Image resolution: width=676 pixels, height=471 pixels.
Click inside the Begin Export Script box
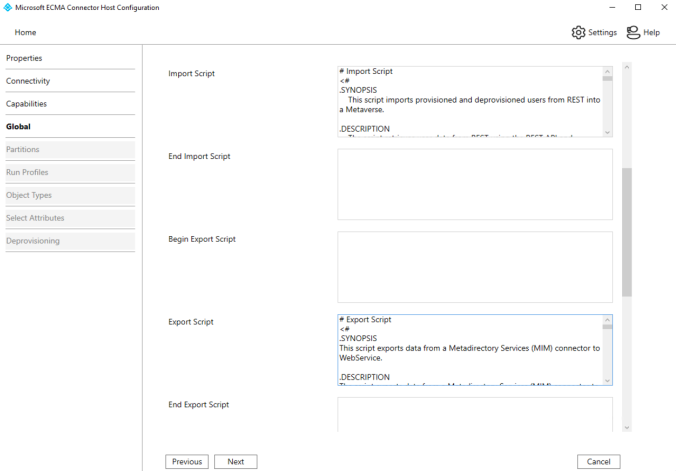click(x=474, y=267)
